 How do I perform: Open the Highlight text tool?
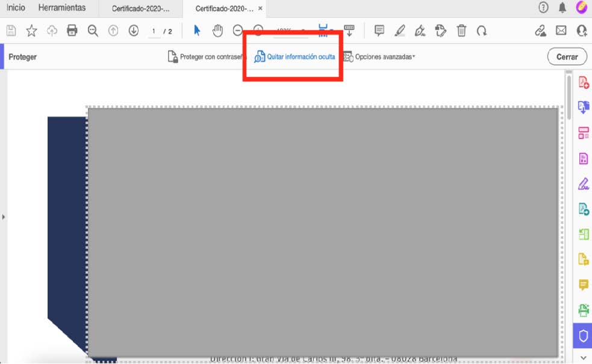(400, 30)
